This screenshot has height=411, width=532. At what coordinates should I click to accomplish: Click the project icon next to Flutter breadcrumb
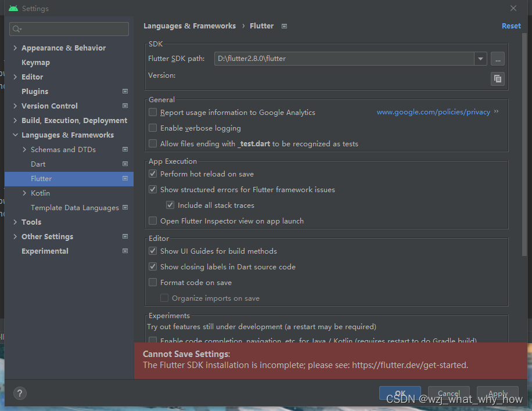pyautogui.click(x=285, y=26)
